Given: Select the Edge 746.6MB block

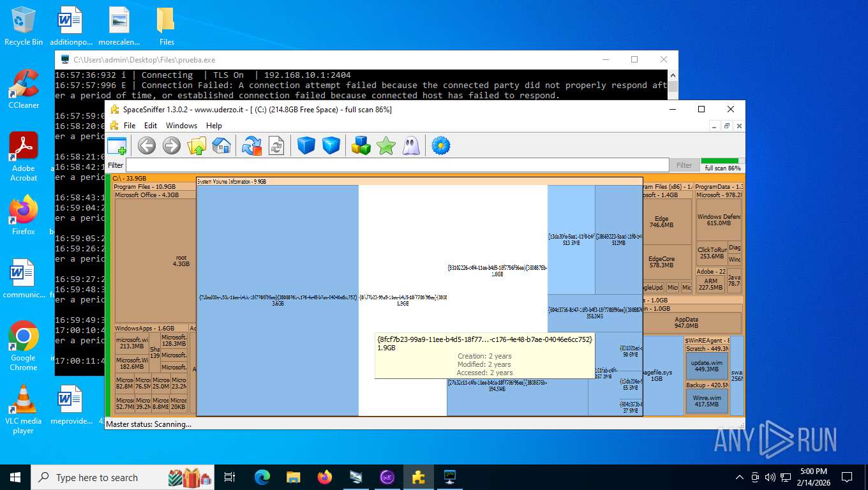Looking at the screenshot, I should [x=667, y=221].
